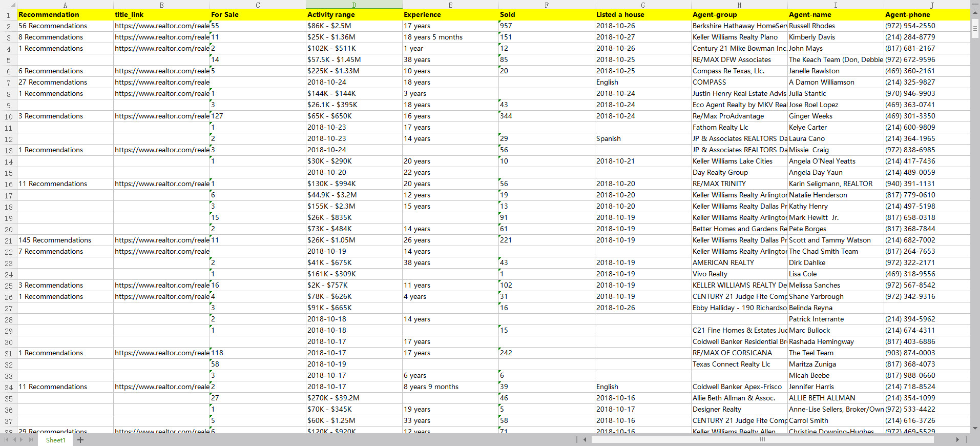This screenshot has width=980, height=446.
Task: Click the vertical scrollbar thumb
Action: coord(975,28)
